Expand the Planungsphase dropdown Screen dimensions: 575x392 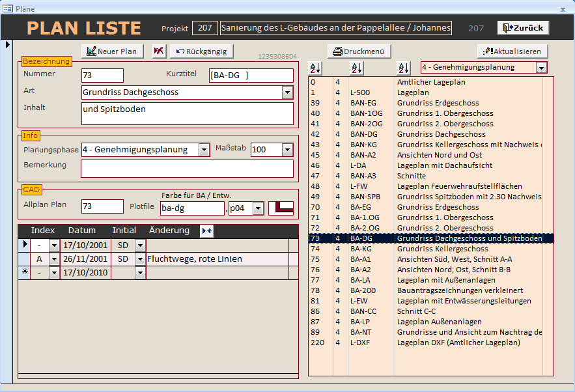point(204,150)
